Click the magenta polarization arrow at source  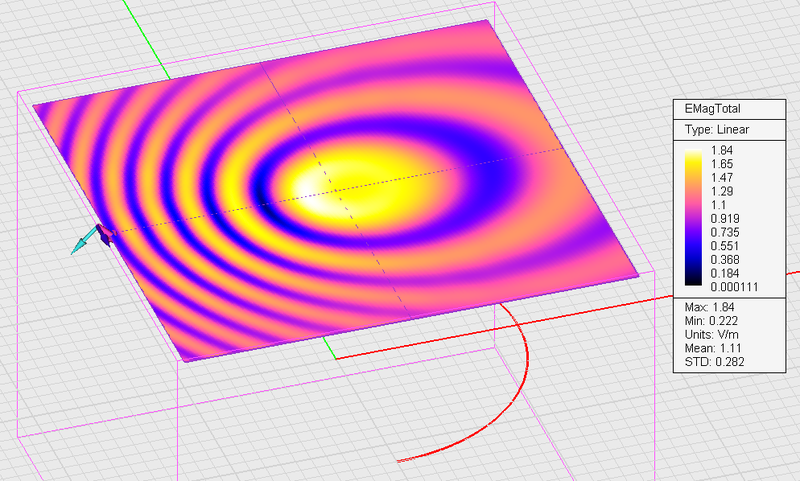coord(106,235)
